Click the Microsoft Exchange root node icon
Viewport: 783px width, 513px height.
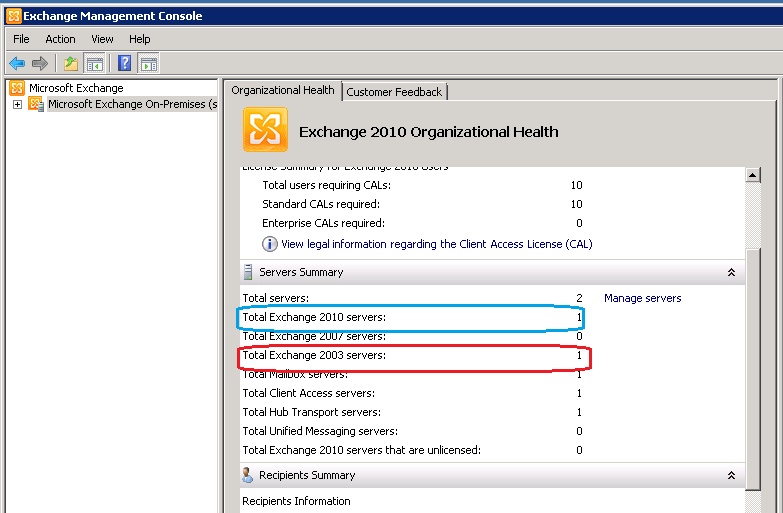pyautogui.click(x=17, y=88)
